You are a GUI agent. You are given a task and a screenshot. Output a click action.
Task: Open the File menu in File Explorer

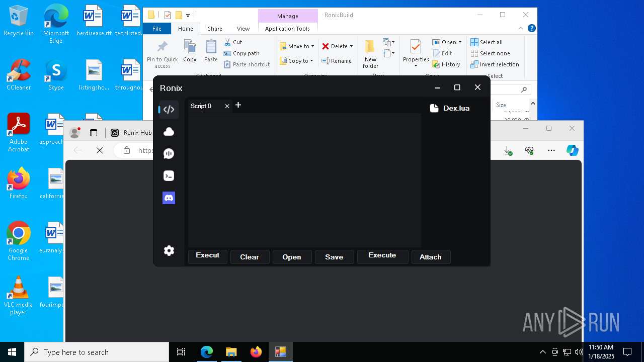pos(157,29)
